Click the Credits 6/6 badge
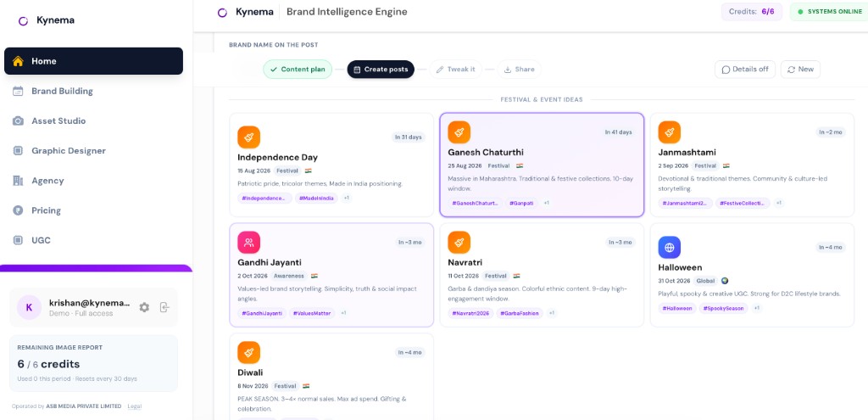Viewport: 868px width, 420px height. (751, 12)
